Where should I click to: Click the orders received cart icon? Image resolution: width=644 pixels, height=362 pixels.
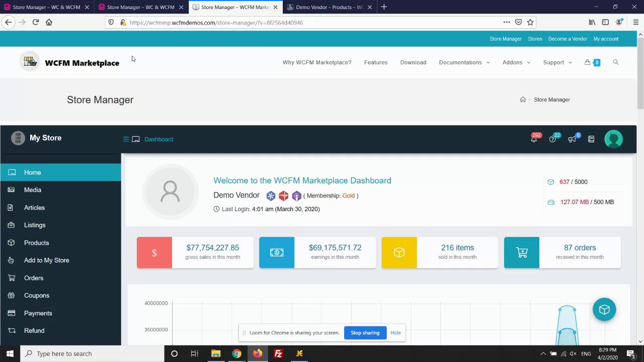click(522, 252)
